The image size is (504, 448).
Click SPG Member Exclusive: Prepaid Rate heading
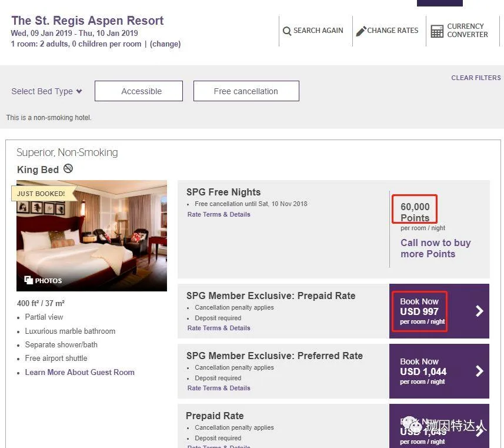coord(271,296)
